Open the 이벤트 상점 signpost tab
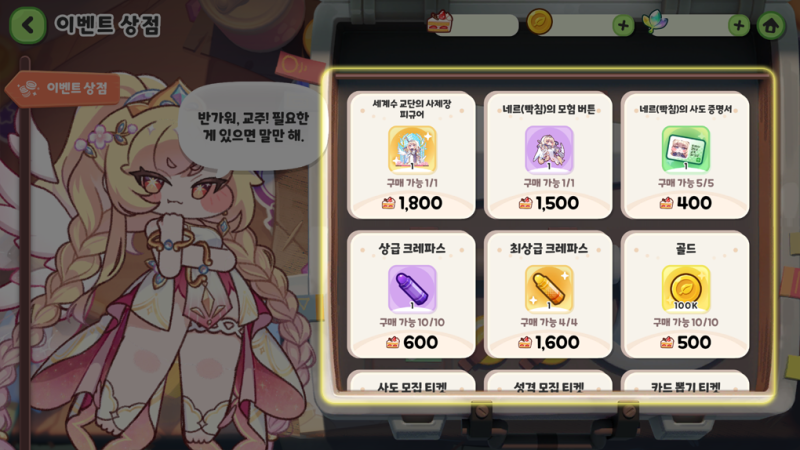Viewport: 800px width, 450px height. (63, 89)
